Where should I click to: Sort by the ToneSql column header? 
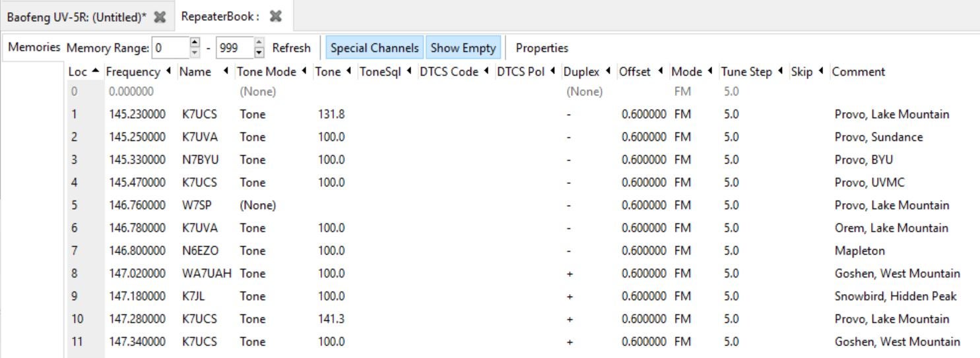click(387, 72)
